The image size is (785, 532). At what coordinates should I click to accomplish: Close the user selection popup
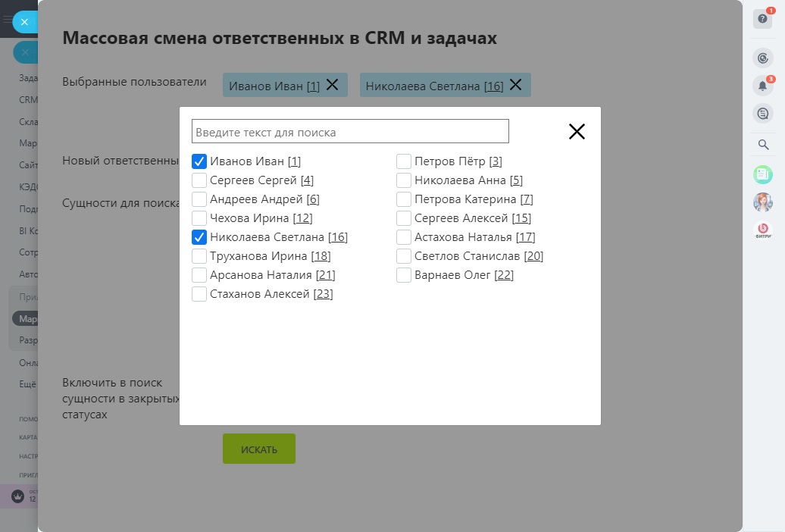click(x=577, y=131)
